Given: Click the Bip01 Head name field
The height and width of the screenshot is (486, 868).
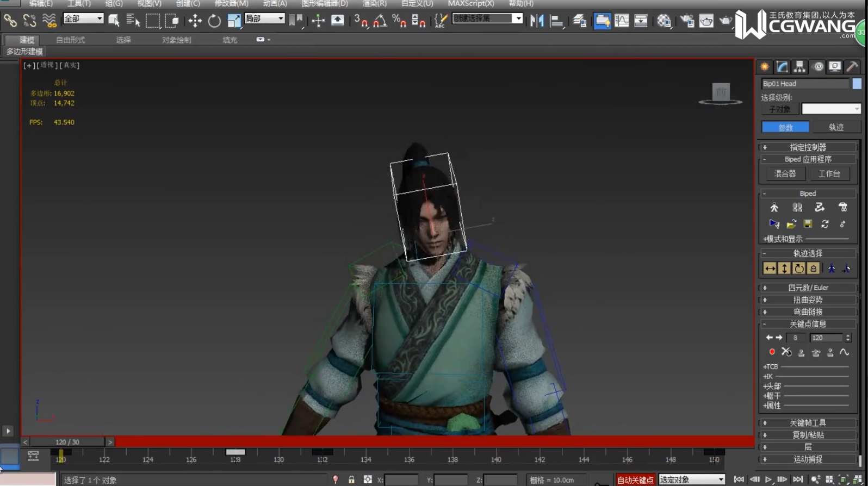Looking at the screenshot, I should coord(805,84).
